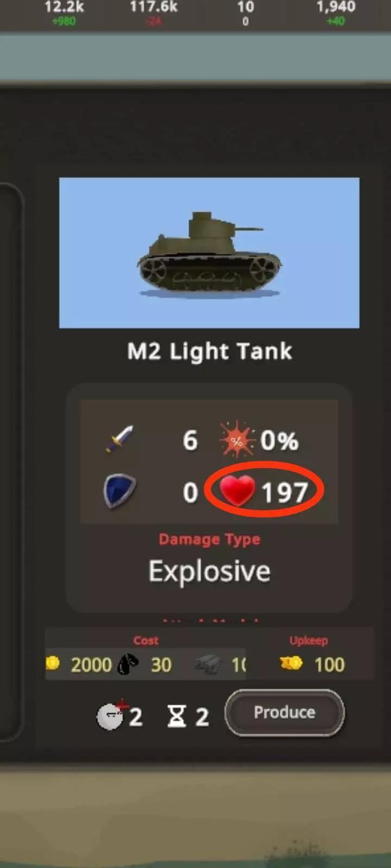Click the 2000 gold cost value
This screenshot has width=391, height=868.
91,665
